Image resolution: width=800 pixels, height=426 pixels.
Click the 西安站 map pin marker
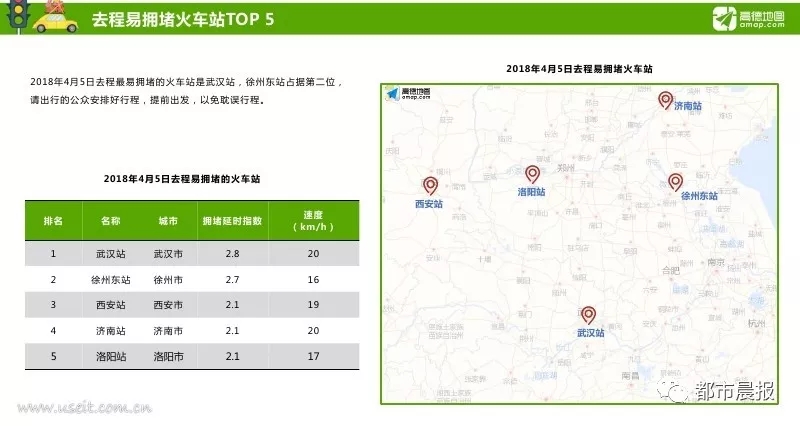pyautogui.click(x=430, y=185)
